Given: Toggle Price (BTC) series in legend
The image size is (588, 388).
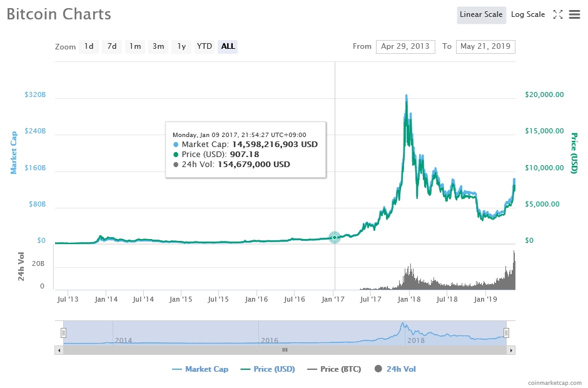Looking at the screenshot, I should (x=334, y=369).
